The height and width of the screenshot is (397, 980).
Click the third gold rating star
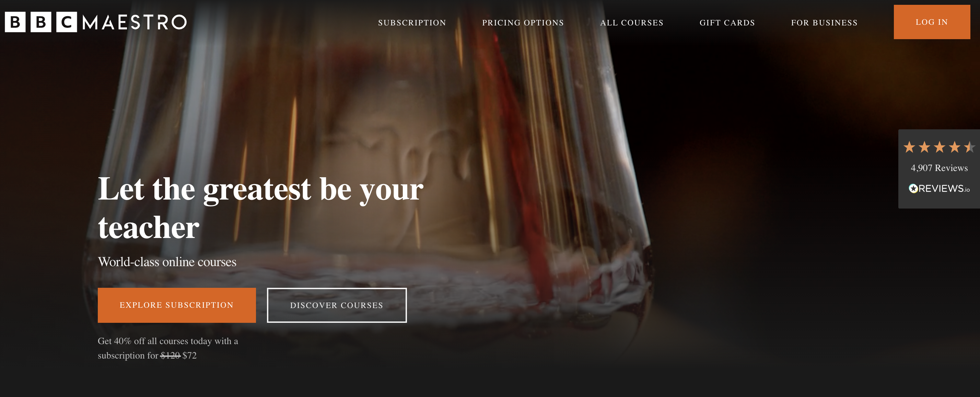[x=939, y=147]
